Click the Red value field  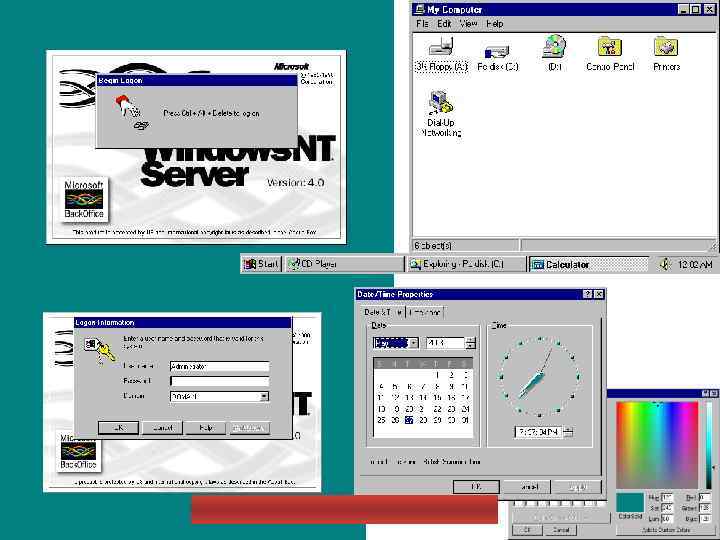click(704, 497)
